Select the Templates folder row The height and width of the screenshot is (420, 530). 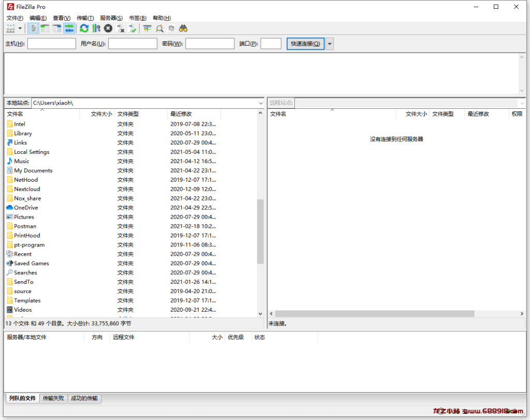pos(131,300)
